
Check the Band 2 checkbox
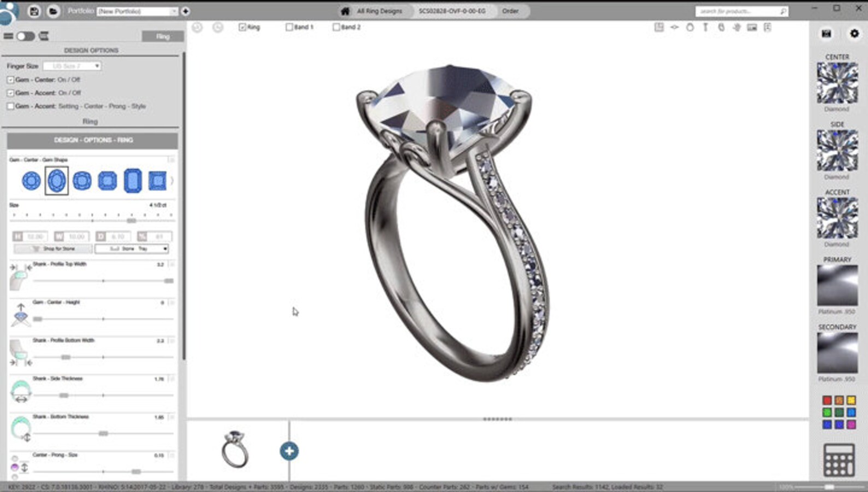click(336, 27)
